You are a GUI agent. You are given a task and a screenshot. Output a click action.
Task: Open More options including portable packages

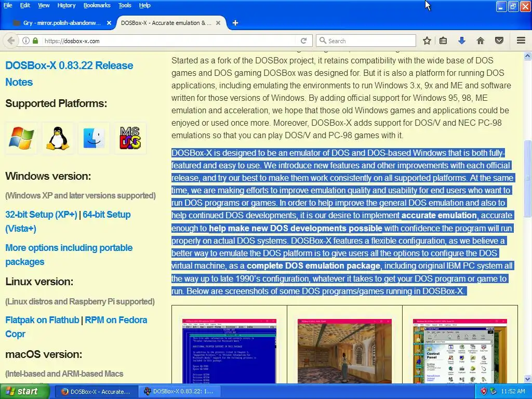69,255
